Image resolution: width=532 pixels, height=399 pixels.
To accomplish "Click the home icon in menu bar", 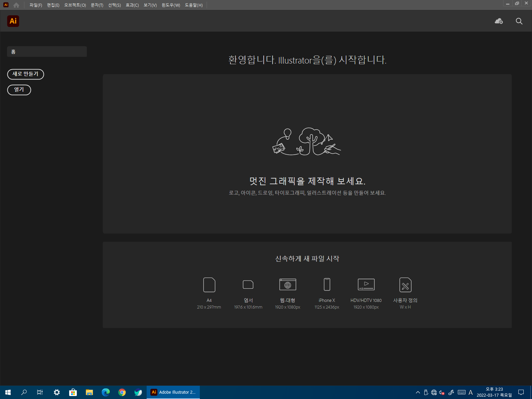I will pyautogui.click(x=16, y=5).
